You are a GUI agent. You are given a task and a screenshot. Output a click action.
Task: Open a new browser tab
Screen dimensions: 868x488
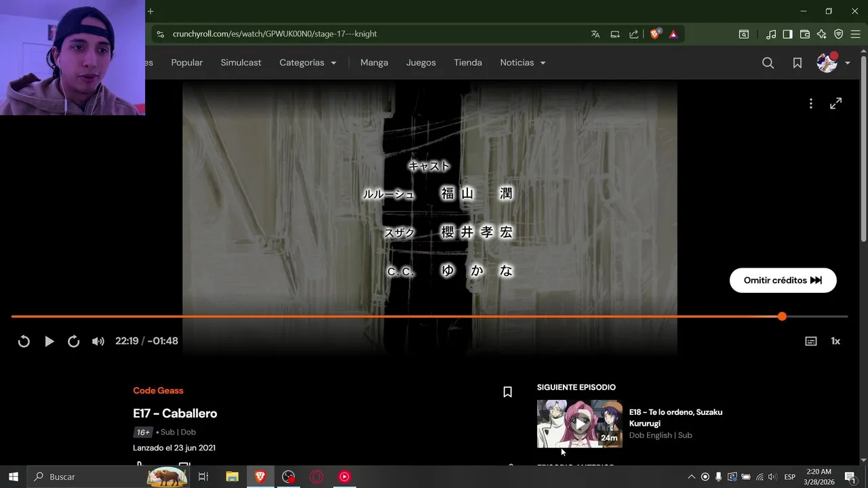pos(151,11)
